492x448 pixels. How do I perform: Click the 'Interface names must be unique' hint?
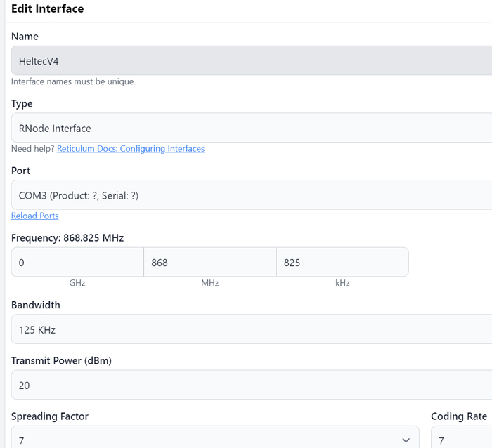73,81
